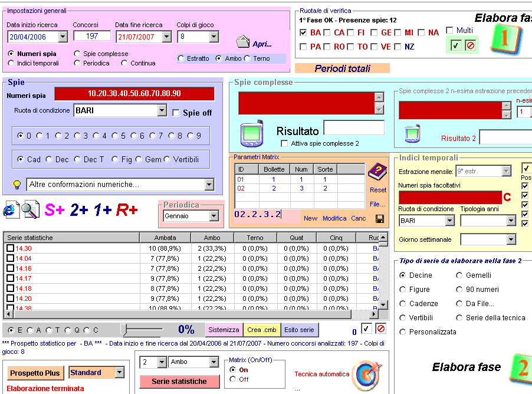Save Matrix parameters with floppy disk icon
Screen dimensions: 532x394
(380, 219)
